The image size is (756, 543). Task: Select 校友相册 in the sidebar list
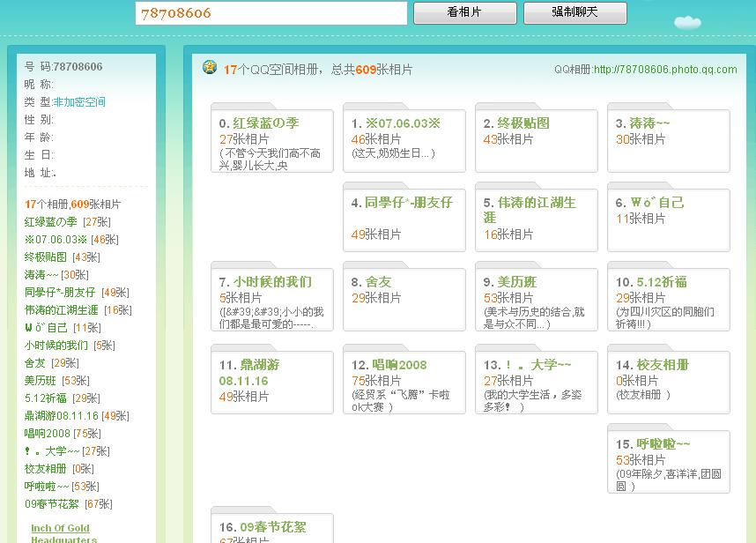pyautogui.click(x=46, y=469)
